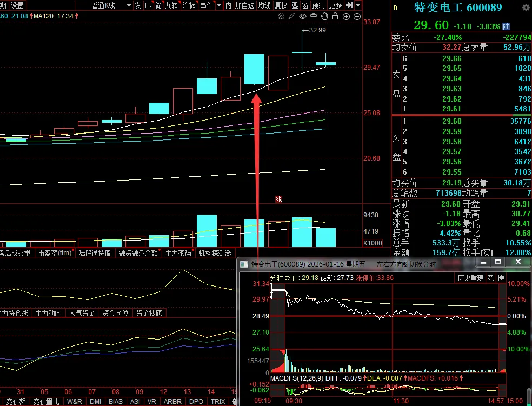Screen dimensions: 532x406
Task: Click the 01-13 peak candlestick date label 13
Action: 187,391
